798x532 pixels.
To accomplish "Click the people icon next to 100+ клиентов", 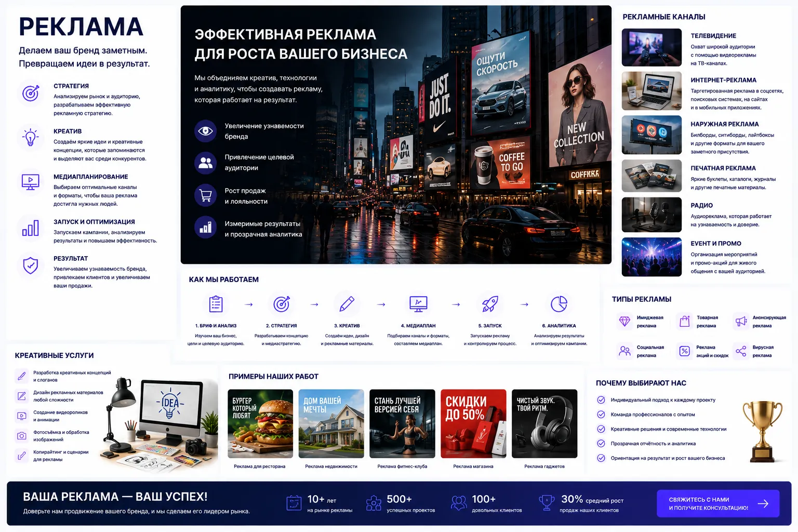I will tap(459, 503).
